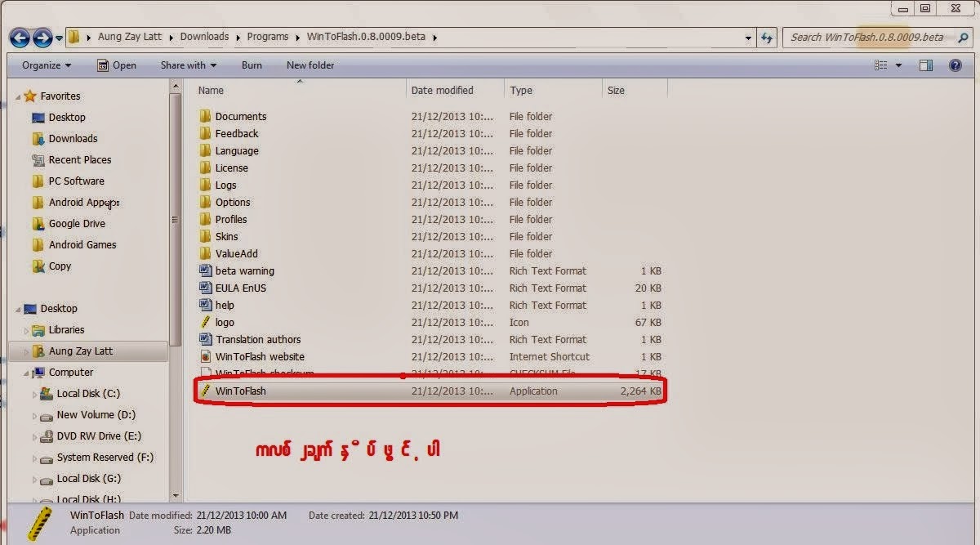Click Open in the toolbar
The image size is (980, 545).
[x=116, y=65]
